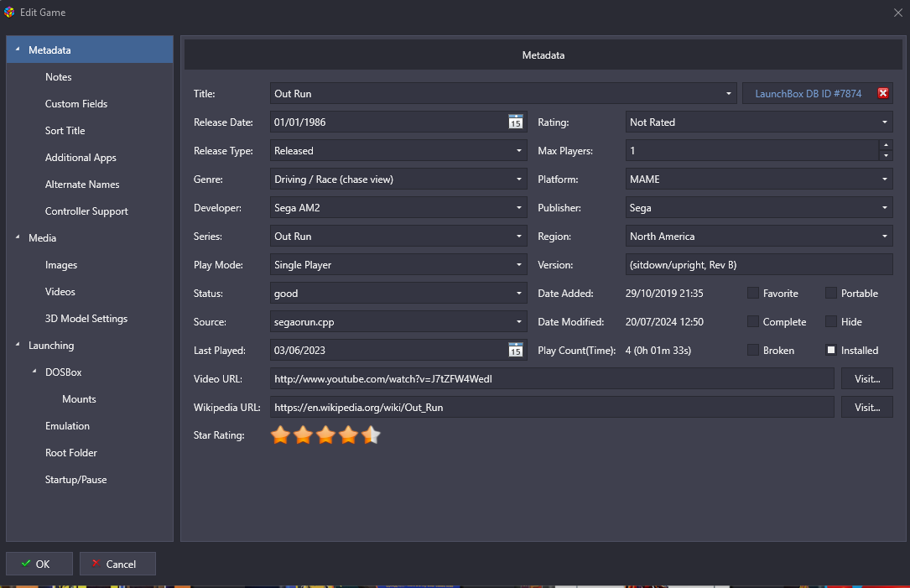Screen dimensions: 910x588
Task: Set rating to first star
Action: click(280, 434)
